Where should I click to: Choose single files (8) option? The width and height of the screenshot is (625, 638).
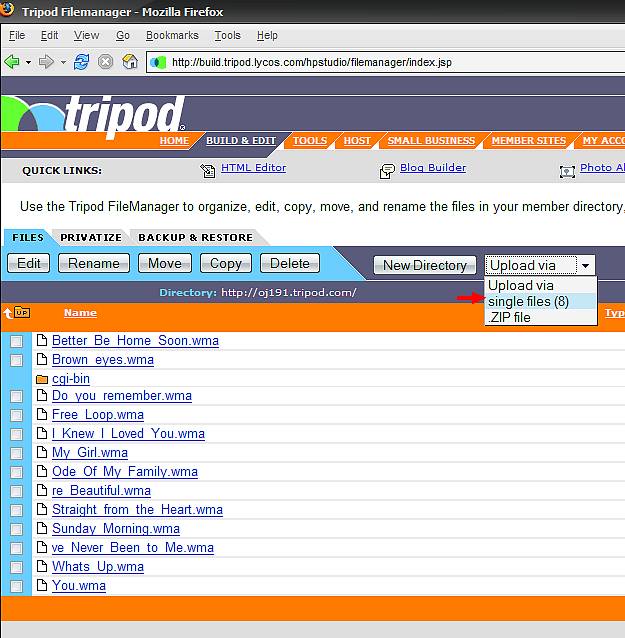point(541,302)
